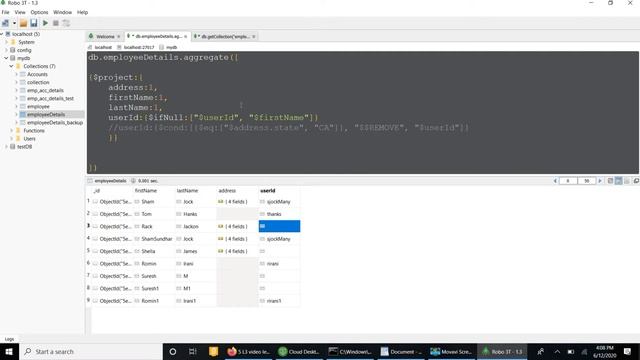Click the Windows Start button
The height and width of the screenshot is (360, 640).
(x=9, y=351)
